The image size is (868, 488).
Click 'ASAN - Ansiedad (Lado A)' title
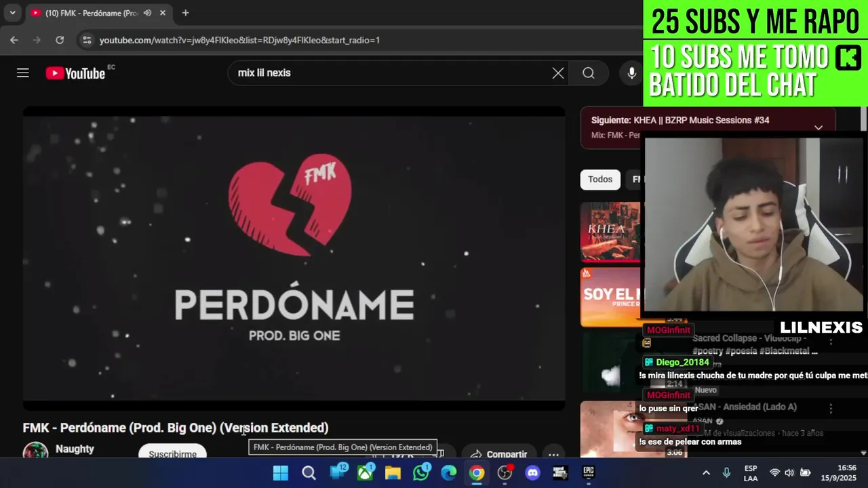[745, 407]
